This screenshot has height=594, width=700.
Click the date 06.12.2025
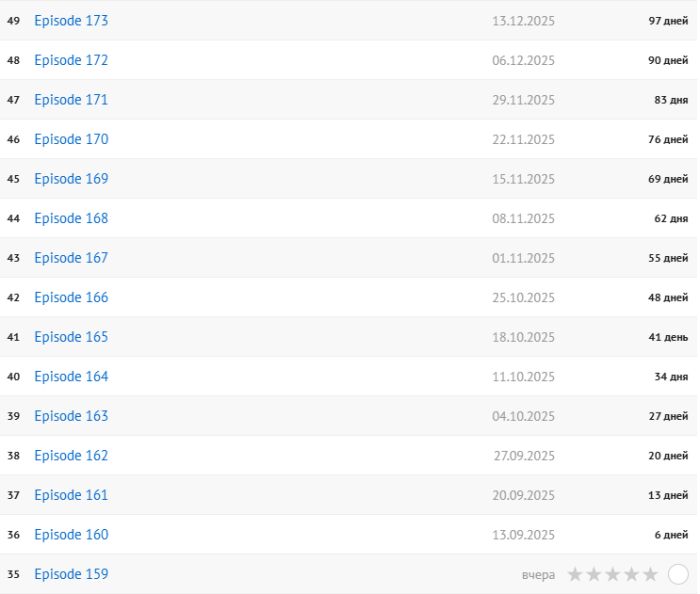tap(523, 60)
